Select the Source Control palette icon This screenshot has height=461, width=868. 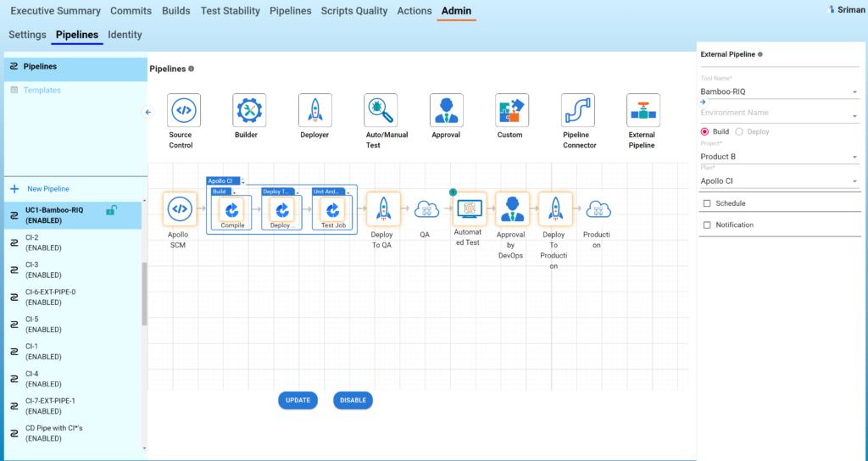coord(184,110)
